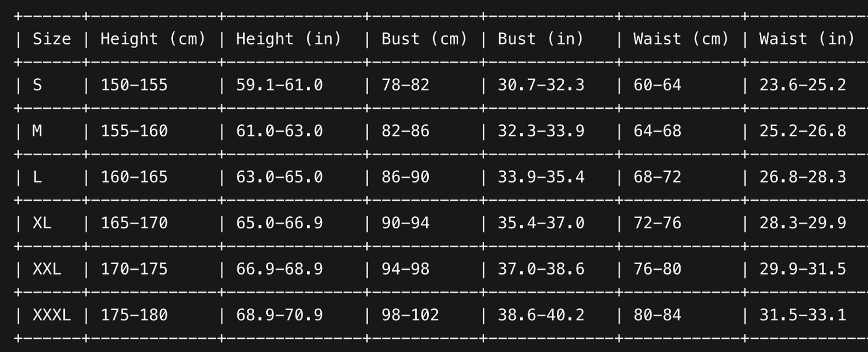This screenshot has width=868, height=352.
Task: Click the Height (cm) column header
Action: [x=153, y=39]
